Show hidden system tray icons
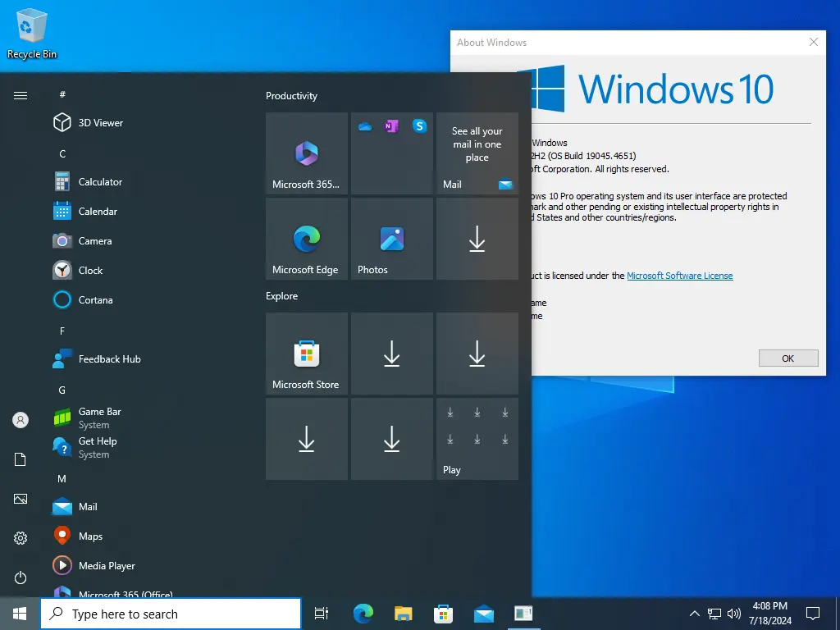 (x=694, y=614)
